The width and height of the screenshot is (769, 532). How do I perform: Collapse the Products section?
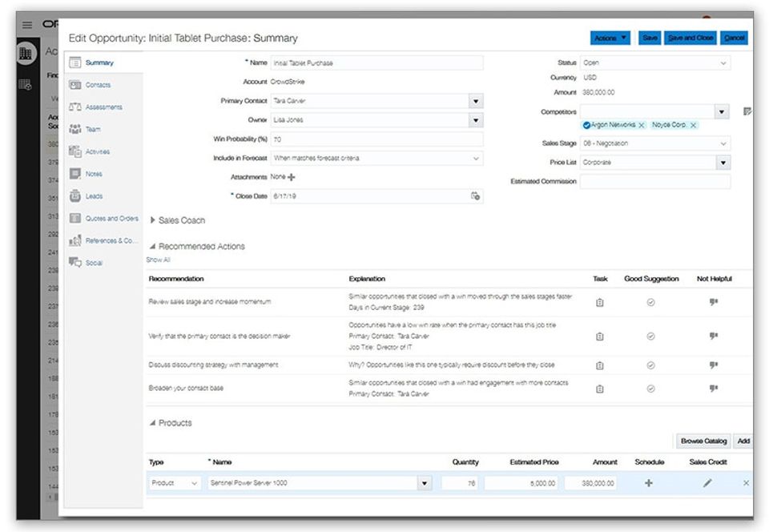(x=152, y=423)
